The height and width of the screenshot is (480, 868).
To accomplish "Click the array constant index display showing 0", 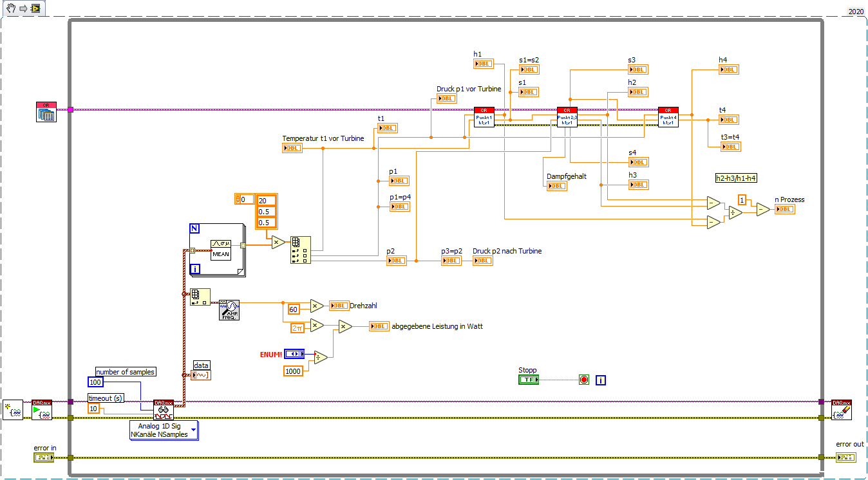I will [x=244, y=199].
